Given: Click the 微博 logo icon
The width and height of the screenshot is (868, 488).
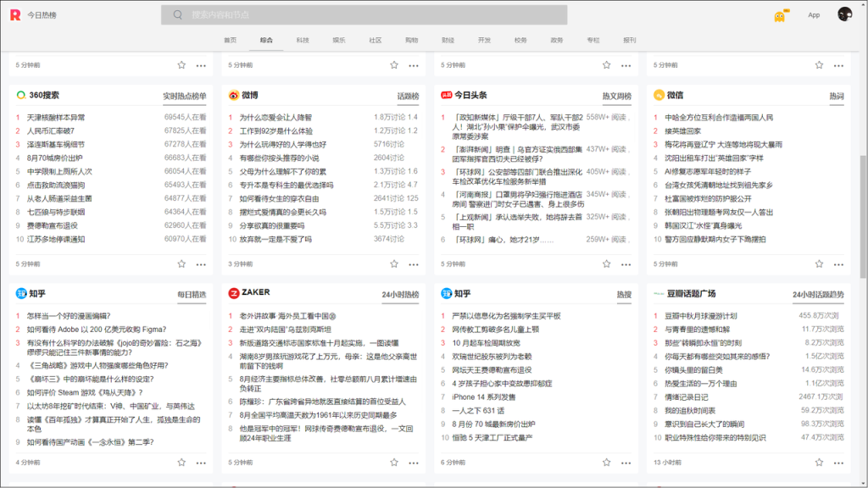Looking at the screenshot, I should tap(234, 95).
